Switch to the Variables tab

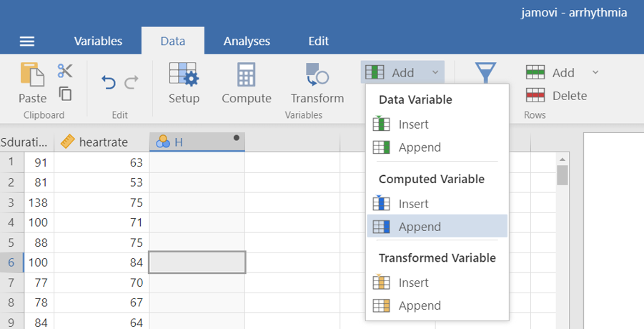tap(98, 41)
